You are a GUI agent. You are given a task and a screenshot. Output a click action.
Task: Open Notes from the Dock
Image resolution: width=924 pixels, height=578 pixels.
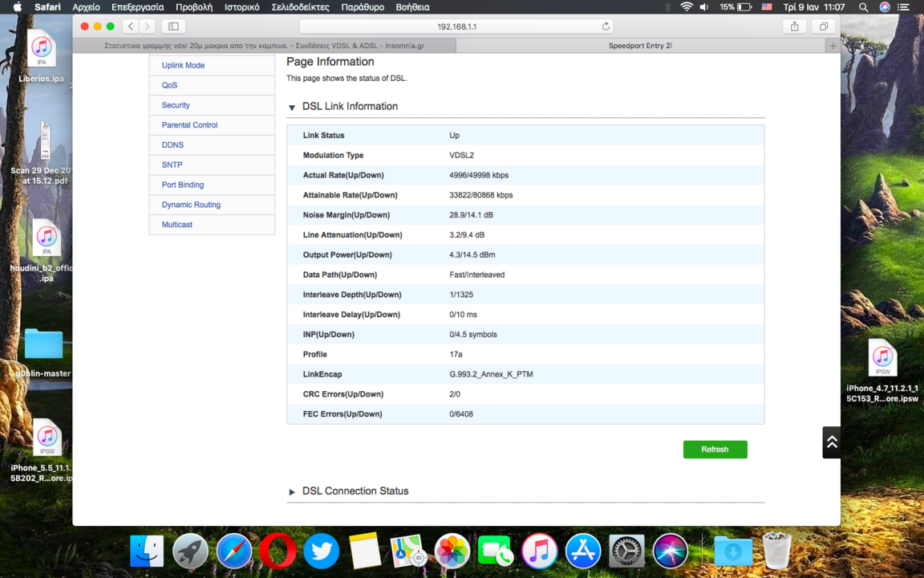click(365, 551)
